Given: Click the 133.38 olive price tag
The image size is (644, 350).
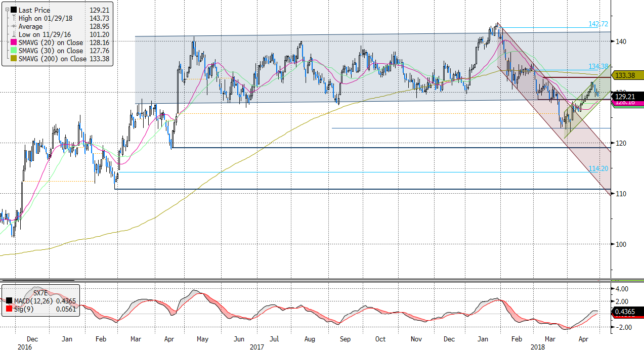Looking at the screenshot, I should coord(628,75).
